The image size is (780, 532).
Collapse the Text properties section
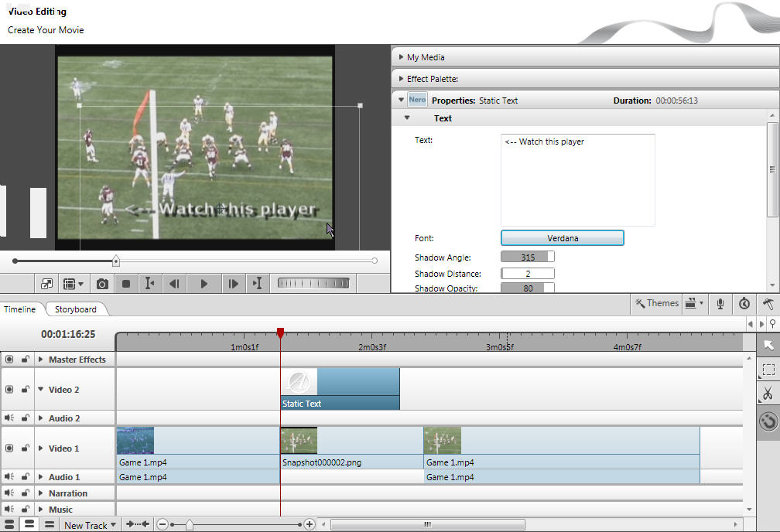tap(407, 118)
